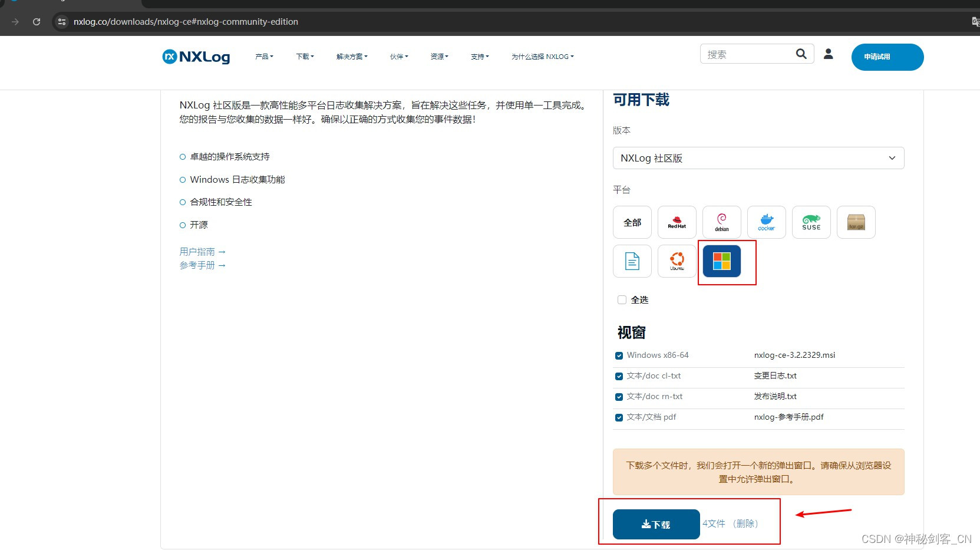
Task: Select the document files platform icon
Action: 632,261
